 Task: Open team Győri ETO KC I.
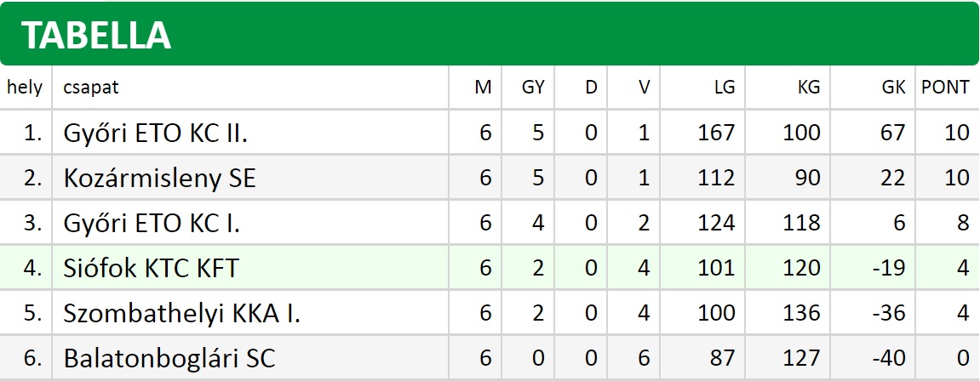152,223
